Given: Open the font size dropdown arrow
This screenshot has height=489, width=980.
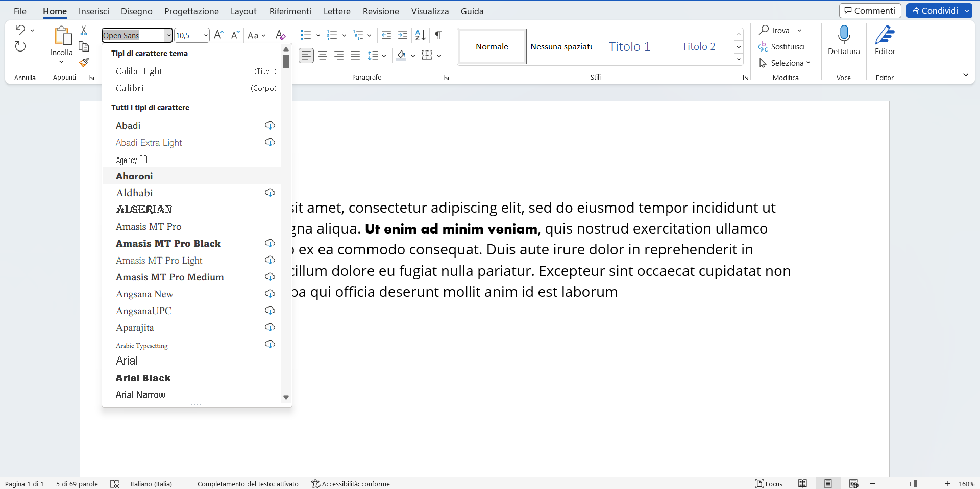Looking at the screenshot, I should [x=204, y=35].
